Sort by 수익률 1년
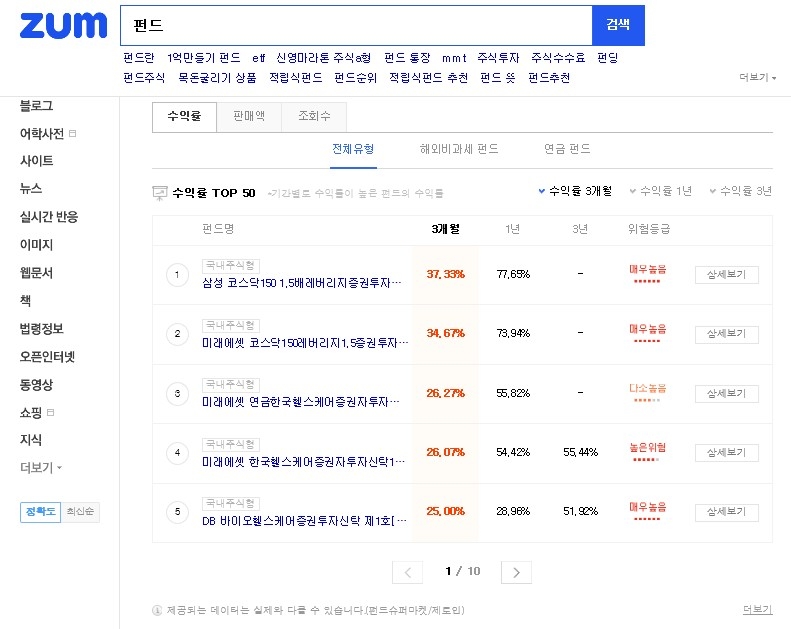 click(660, 191)
